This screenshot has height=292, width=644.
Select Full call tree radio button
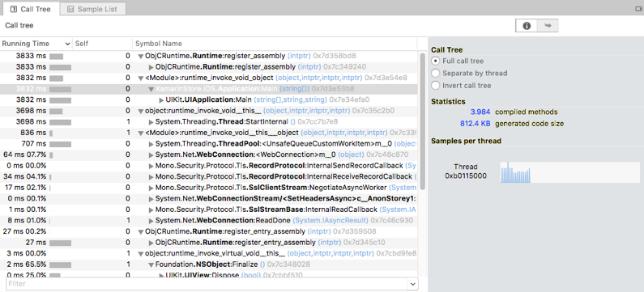[435, 61]
